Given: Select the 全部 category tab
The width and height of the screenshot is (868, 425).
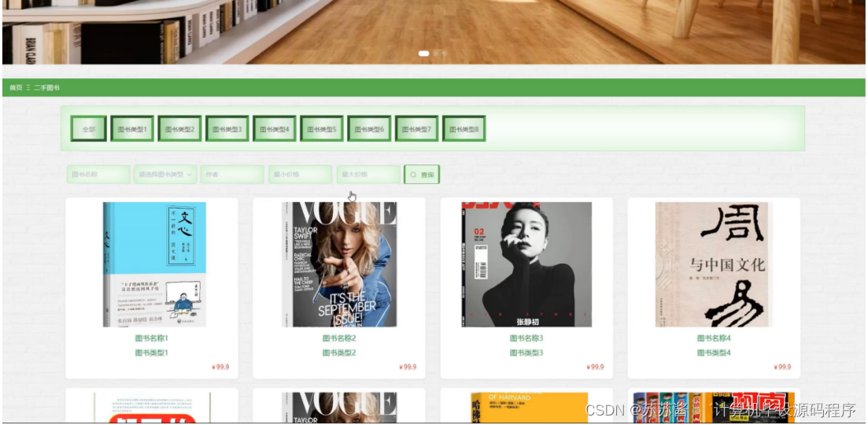Looking at the screenshot, I should point(89,128).
